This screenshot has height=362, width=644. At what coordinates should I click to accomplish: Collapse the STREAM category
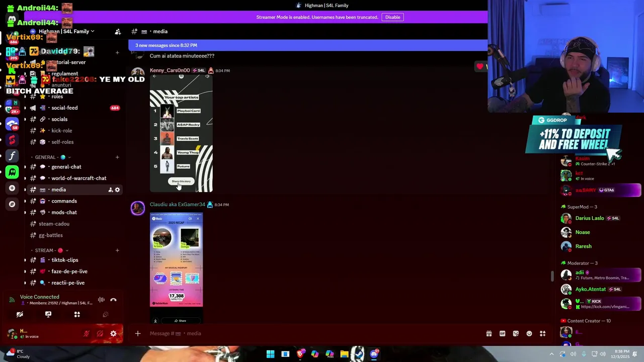[49, 250]
